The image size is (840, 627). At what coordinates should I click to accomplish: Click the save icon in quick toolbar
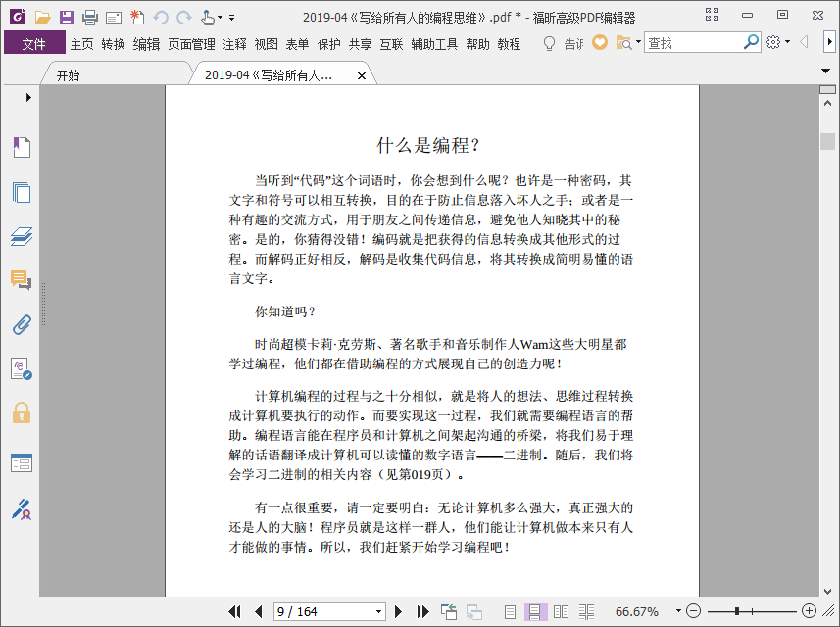pyautogui.click(x=67, y=17)
